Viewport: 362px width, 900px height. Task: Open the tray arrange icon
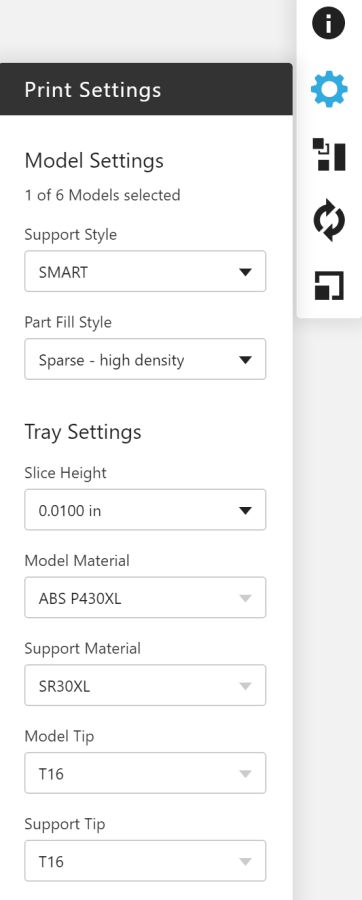click(x=329, y=154)
